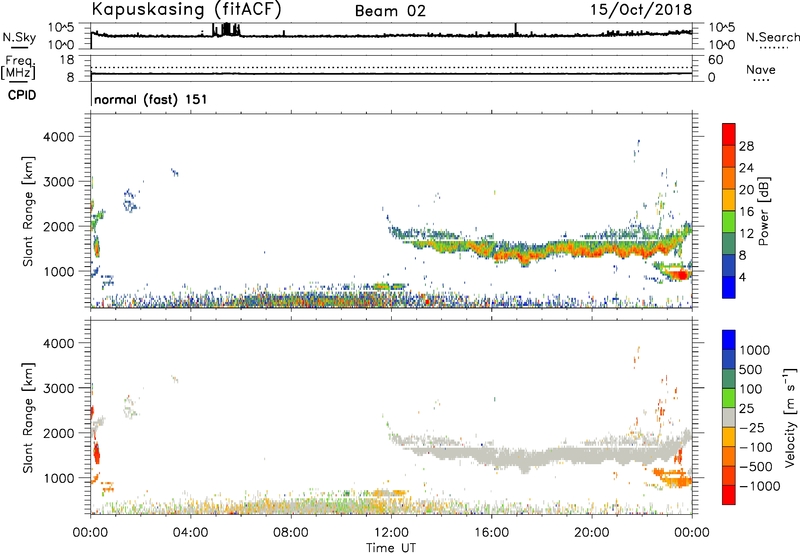
Task: Click the title 'Kapuskasing (fitACF)'
Action: click(x=186, y=9)
